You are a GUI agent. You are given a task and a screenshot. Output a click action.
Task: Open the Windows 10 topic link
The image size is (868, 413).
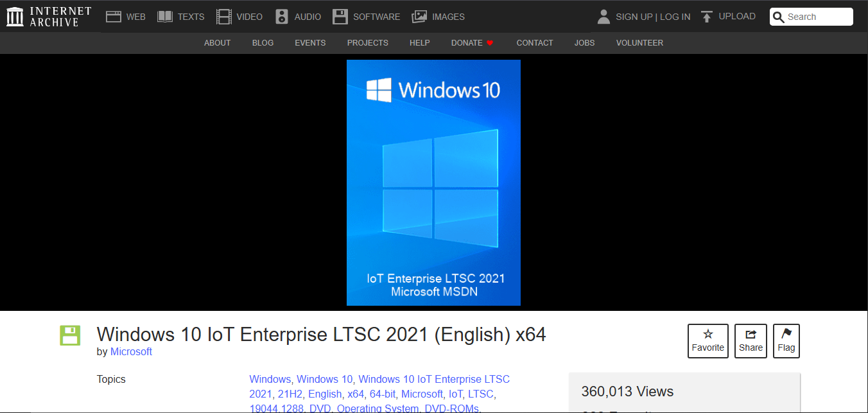click(x=324, y=379)
